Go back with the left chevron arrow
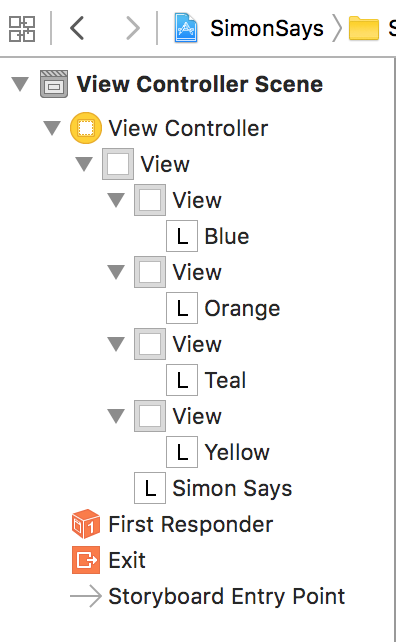Image resolution: width=396 pixels, height=642 pixels. (x=77, y=28)
